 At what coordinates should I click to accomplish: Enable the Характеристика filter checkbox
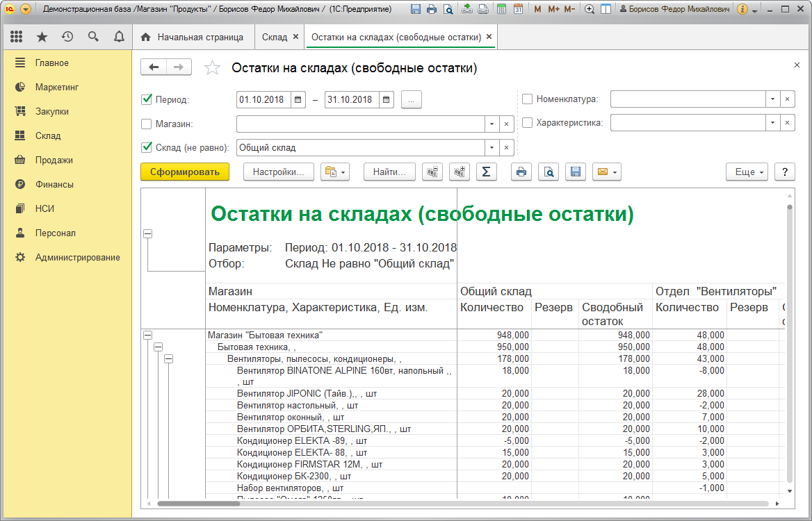click(x=527, y=123)
